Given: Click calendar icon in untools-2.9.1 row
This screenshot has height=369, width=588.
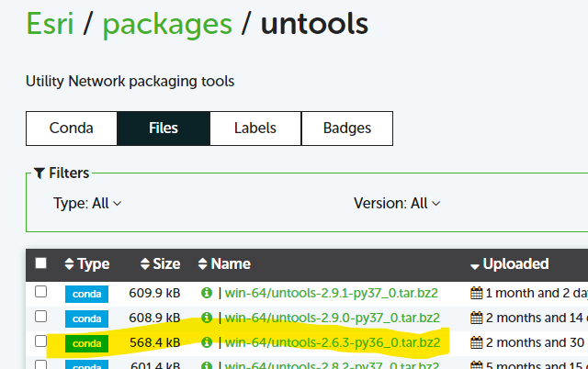Looking at the screenshot, I should 476,294.
